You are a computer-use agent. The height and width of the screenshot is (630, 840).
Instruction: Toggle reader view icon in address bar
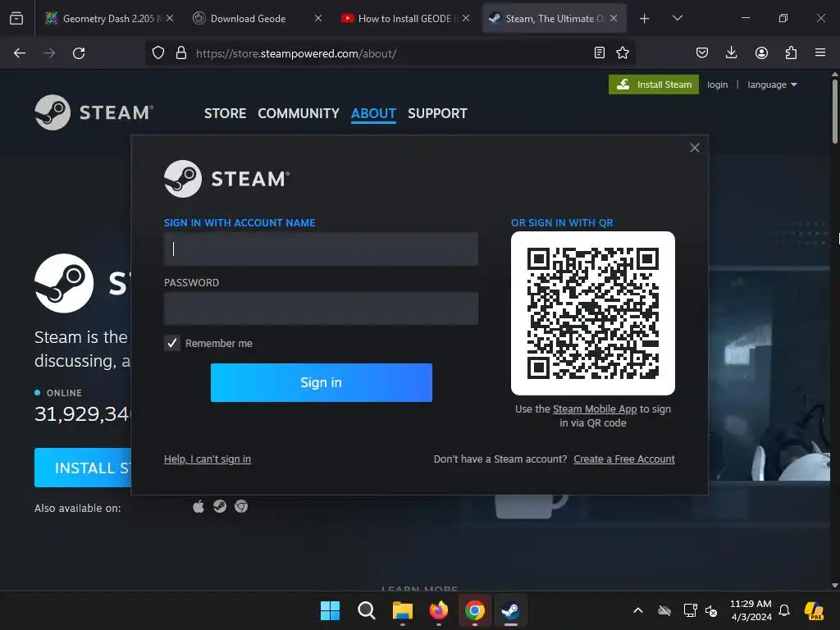[600, 52]
